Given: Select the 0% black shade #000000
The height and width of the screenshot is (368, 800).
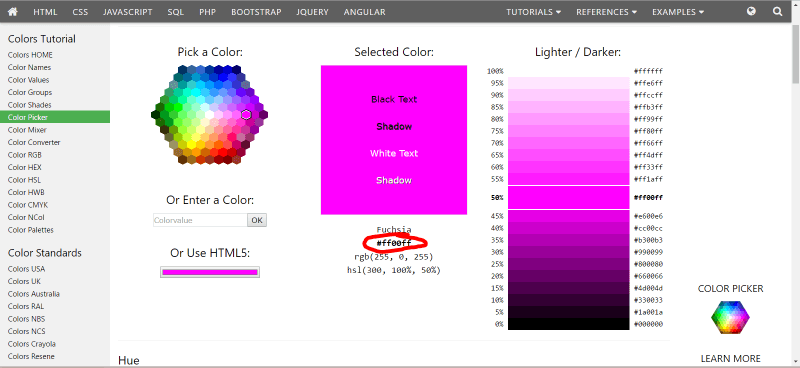Looking at the screenshot, I should (x=569, y=324).
